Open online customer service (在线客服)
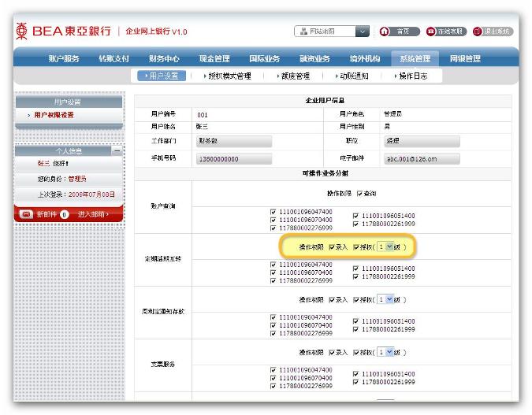This screenshot has width=532, height=415. coord(431,31)
